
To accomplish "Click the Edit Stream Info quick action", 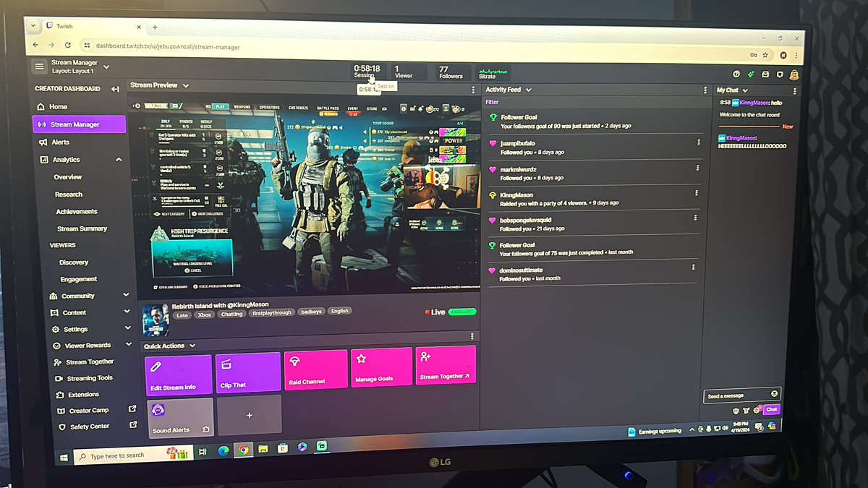I will [179, 374].
